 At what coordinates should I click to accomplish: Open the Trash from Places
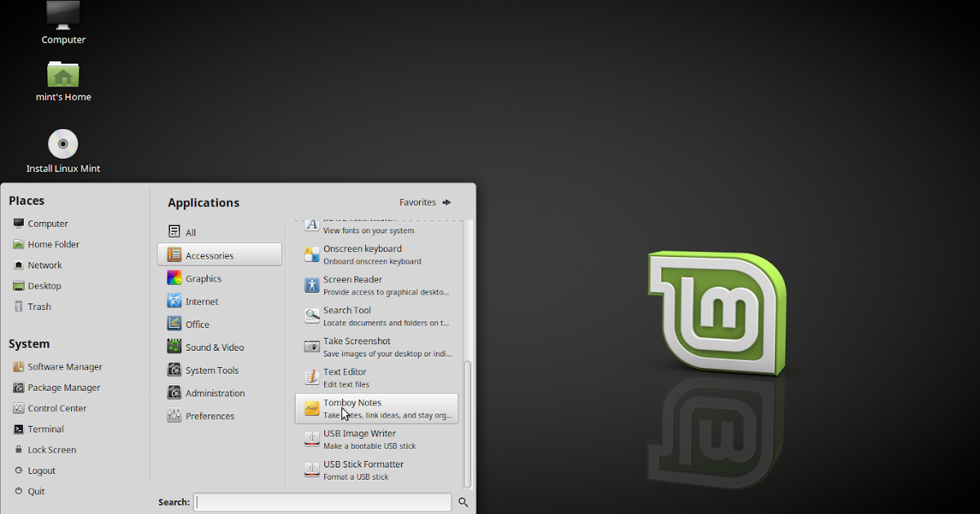38,306
